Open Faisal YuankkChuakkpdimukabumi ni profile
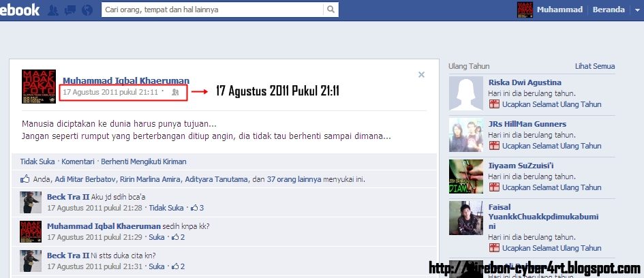Screen dimensions: 644x278 543,217
